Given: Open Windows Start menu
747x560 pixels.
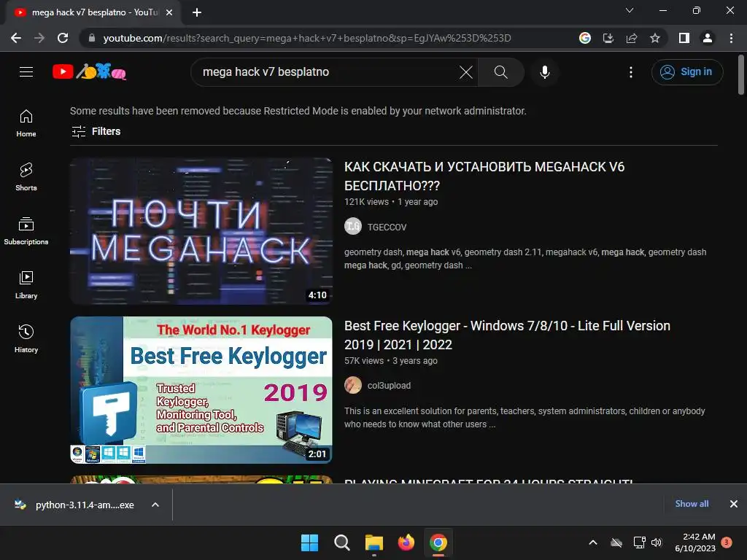Looking at the screenshot, I should pos(309,542).
